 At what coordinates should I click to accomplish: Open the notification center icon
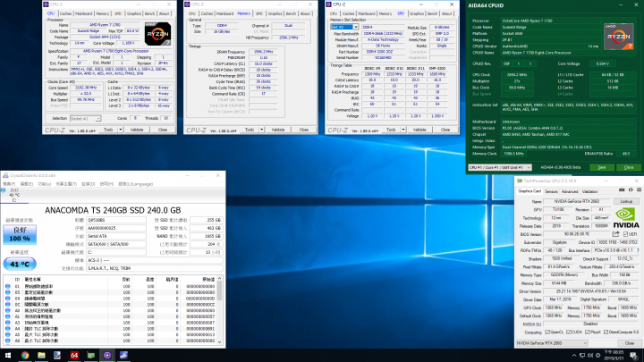point(634,356)
